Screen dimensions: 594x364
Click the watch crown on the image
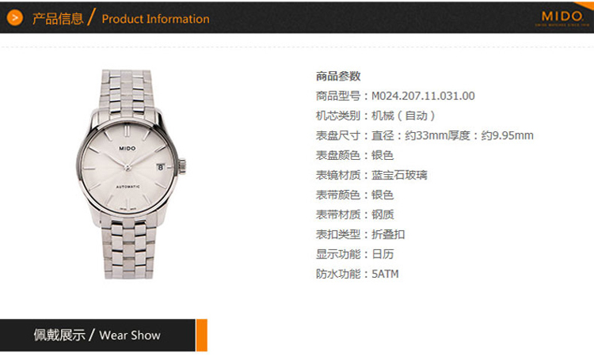182,166
